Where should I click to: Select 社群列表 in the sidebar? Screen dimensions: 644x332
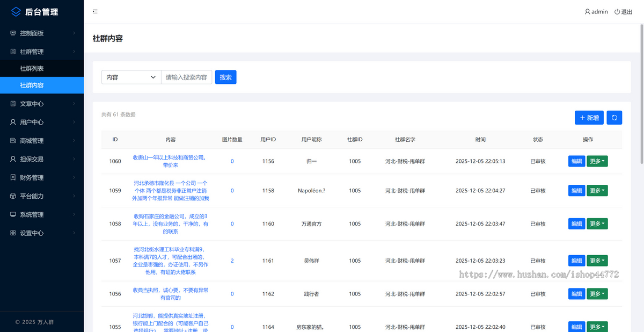(x=32, y=69)
